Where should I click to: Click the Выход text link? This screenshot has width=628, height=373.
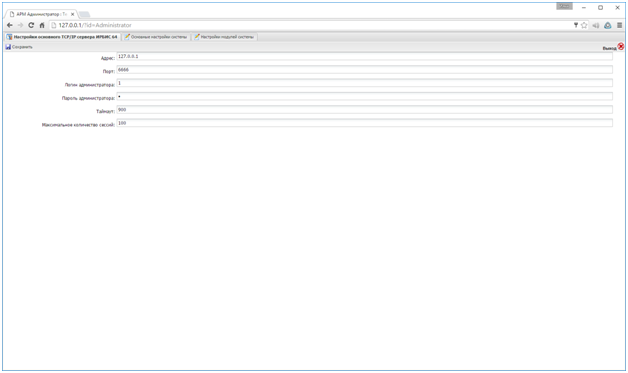pyautogui.click(x=610, y=48)
